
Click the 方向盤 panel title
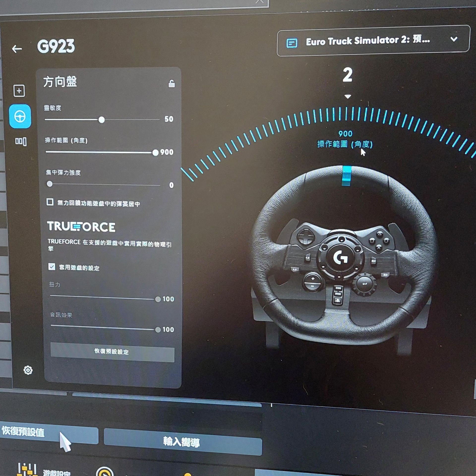[x=60, y=82]
